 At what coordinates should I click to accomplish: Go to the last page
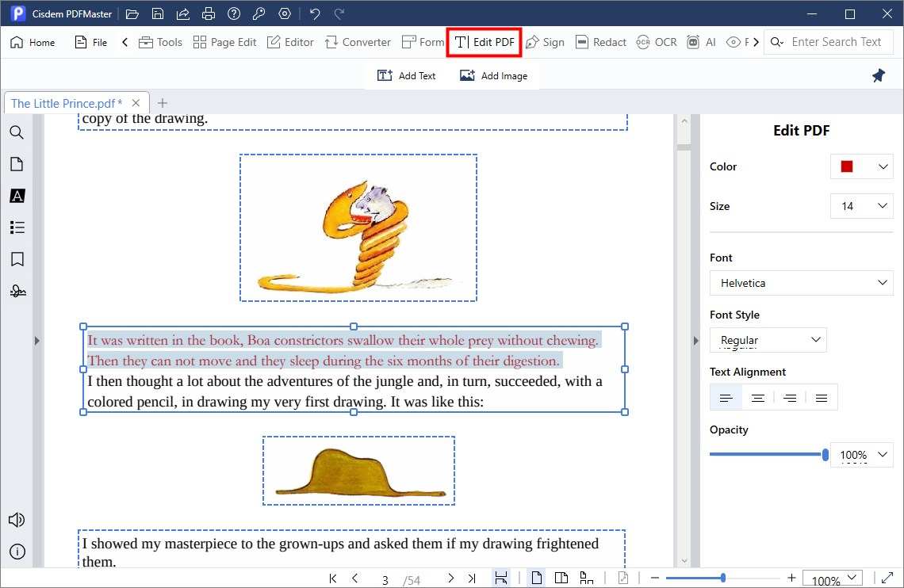pyautogui.click(x=472, y=578)
